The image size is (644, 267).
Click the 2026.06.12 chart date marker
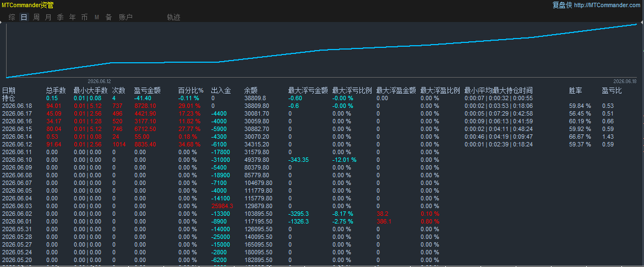pyautogui.click(x=100, y=81)
